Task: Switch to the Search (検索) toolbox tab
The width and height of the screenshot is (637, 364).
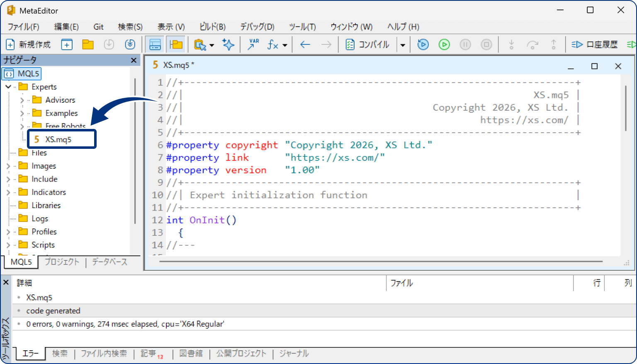Action: tap(60, 353)
